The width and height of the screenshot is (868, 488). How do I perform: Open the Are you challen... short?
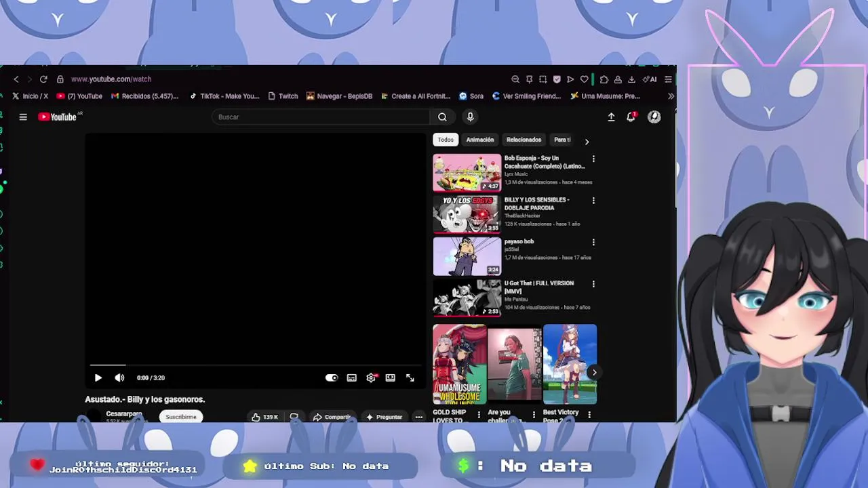point(515,365)
